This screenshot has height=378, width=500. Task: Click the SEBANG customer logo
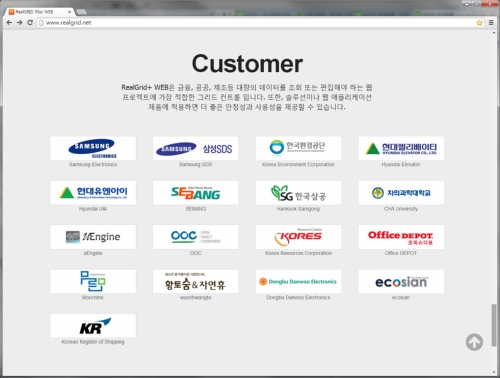point(195,193)
